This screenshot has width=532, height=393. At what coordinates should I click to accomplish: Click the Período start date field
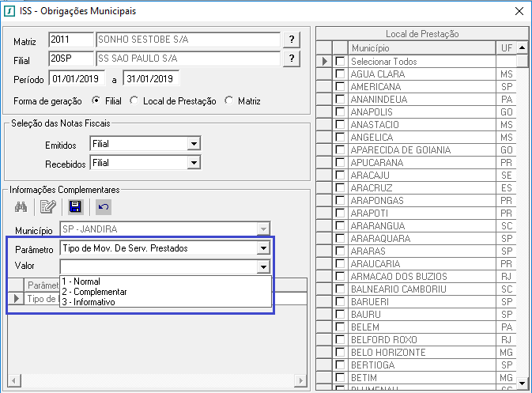click(x=77, y=78)
